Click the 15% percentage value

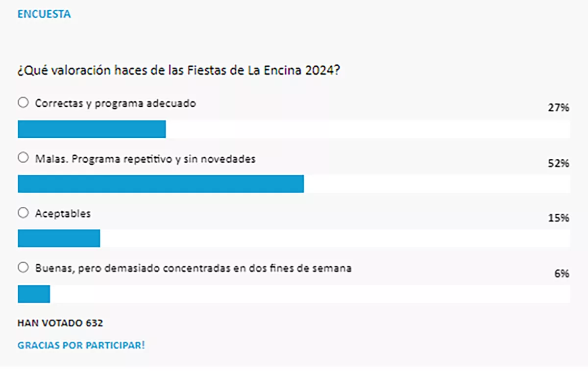[x=559, y=218]
